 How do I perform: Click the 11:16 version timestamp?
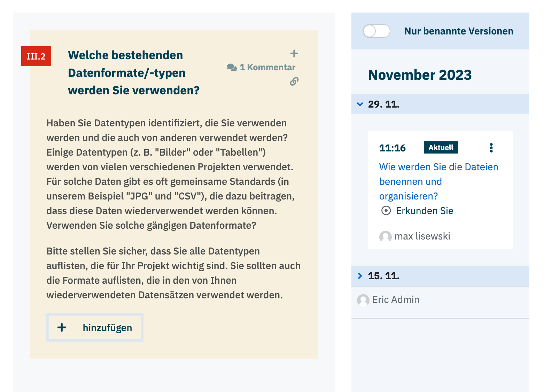pyautogui.click(x=392, y=148)
